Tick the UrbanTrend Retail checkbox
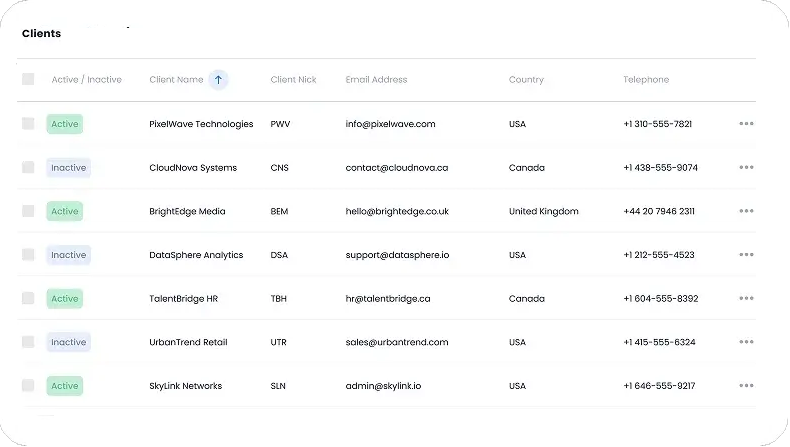The width and height of the screenshot is (790, 447). click(x=28, y=342)
